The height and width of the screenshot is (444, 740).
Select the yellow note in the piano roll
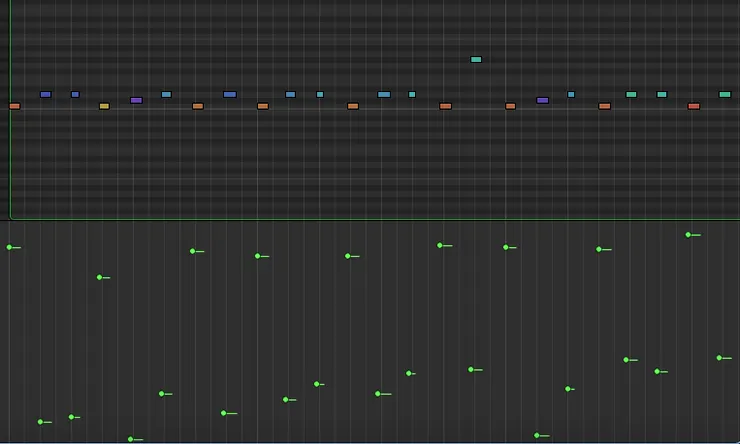point(104,106)
